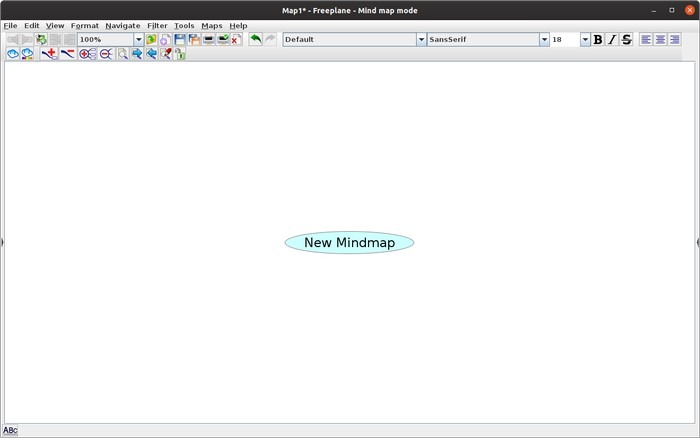The width and height of the screenshot is (700, 438).
Task: Open the Filter menu
Action: (x=157, y=25)
